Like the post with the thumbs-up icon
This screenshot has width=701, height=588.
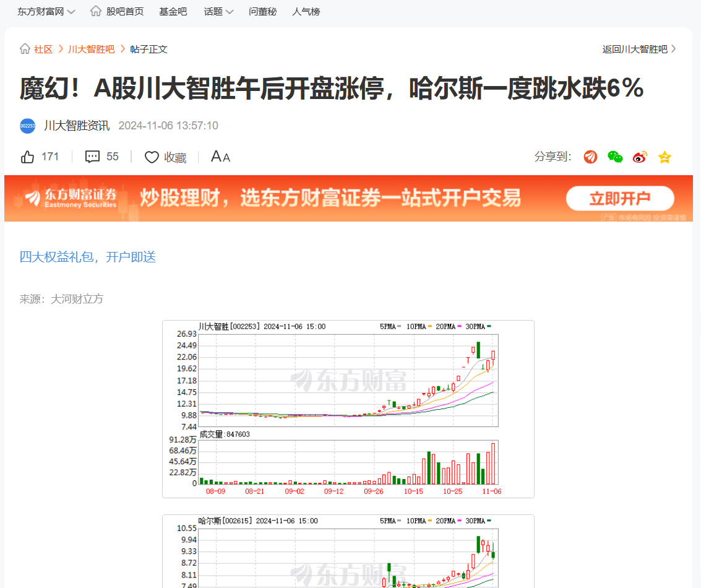[27, 157]
